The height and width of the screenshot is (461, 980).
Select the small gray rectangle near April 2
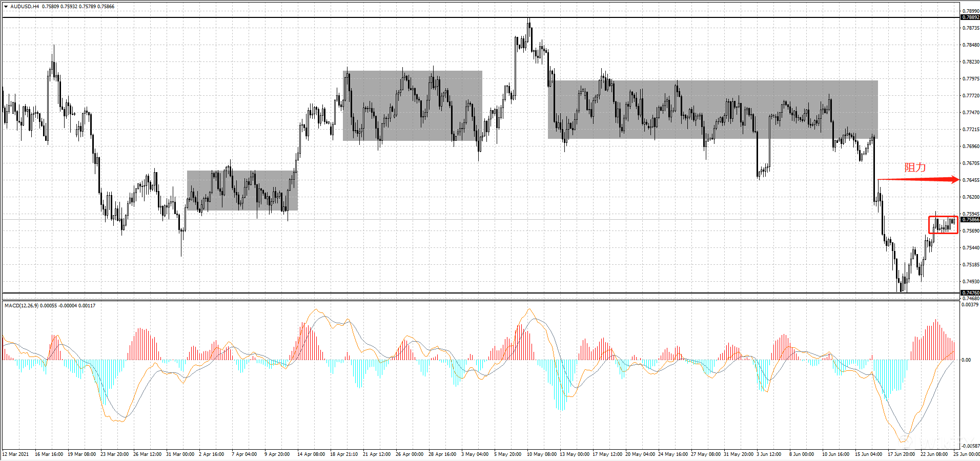[x=242, y=191]
